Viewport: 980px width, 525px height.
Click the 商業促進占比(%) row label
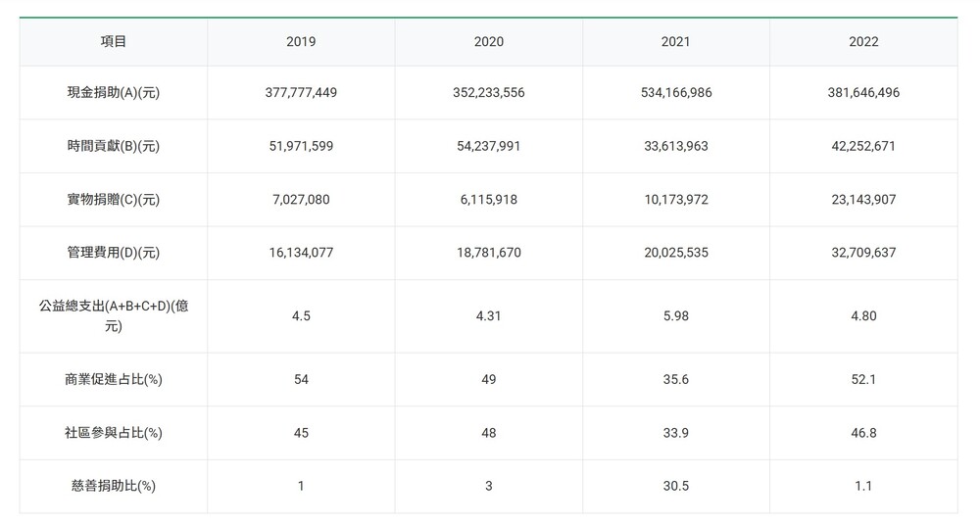click(113, 379)
